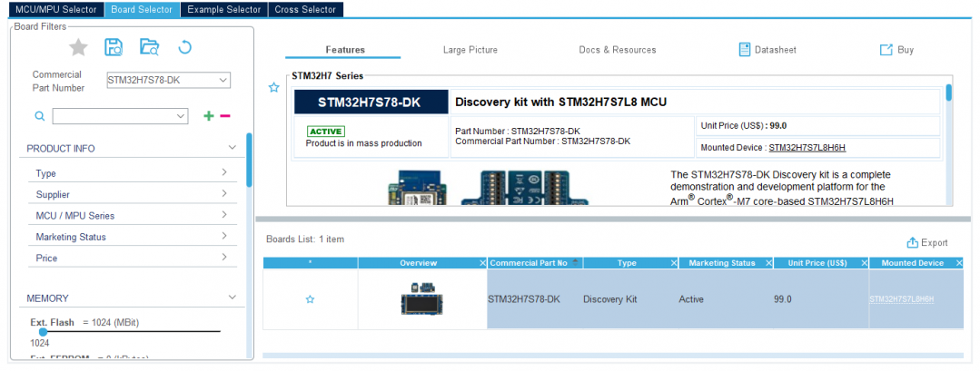Open the Buy tab

point(896,50)
